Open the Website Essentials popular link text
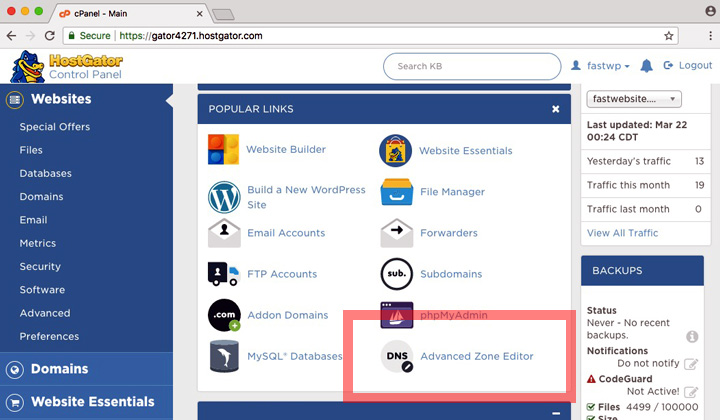Viewport: 720px width, 420px height. coord(466,151)
